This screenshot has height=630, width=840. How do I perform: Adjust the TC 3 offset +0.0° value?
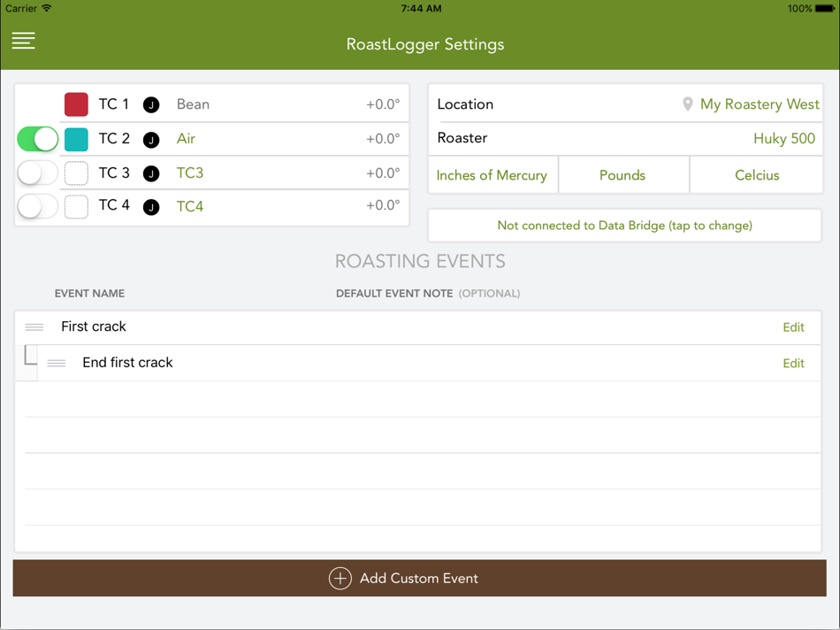(383, 173)
